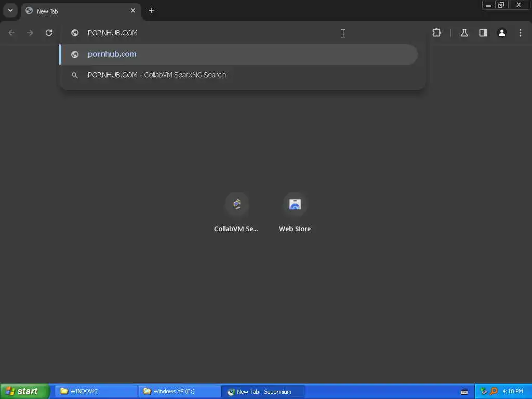Image resolution: width=532 pixels, height=399 pixels.
Task: Click New Tab - Supermium taskbar button
Action: point(263,392)
